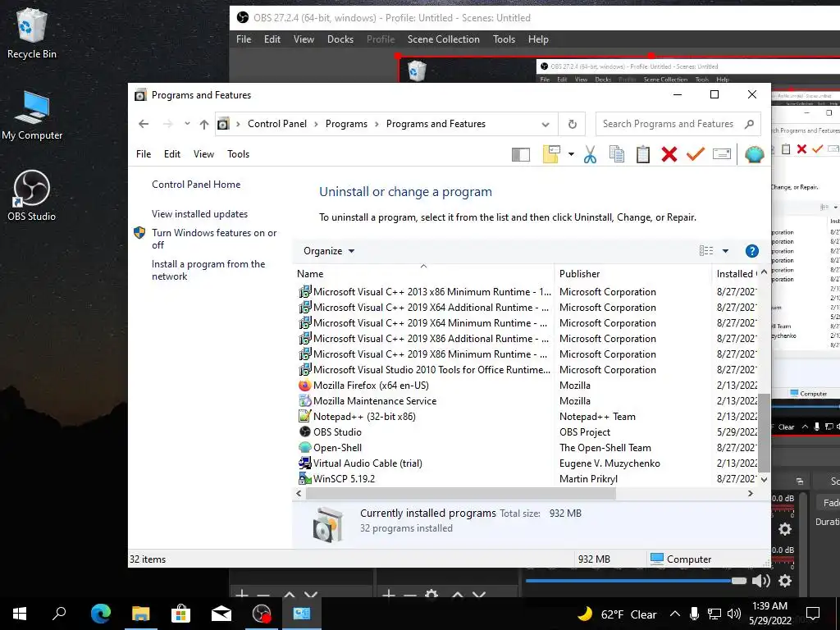This screenshot has width=840, height=630.
Task: Click the red X Delete toolbar icon
Action: (x=669, y=154)
